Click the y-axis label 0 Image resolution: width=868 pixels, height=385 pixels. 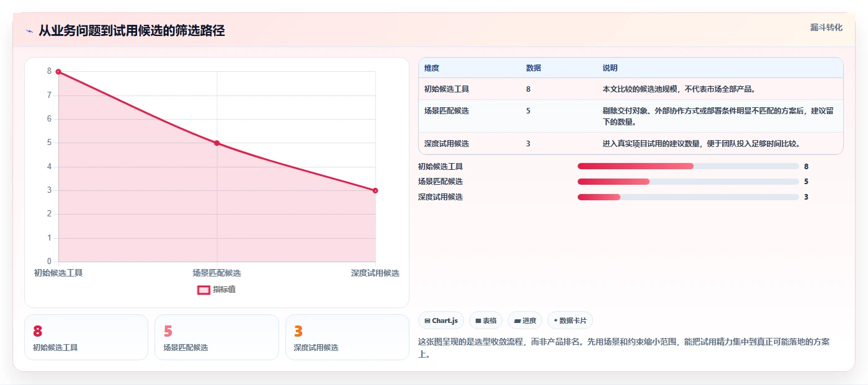50,262
